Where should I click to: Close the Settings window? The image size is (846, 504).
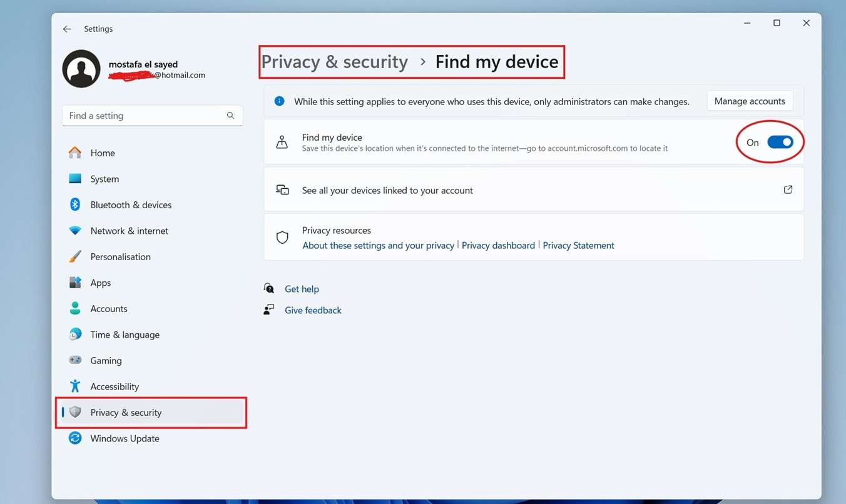[x=806, y=23]
